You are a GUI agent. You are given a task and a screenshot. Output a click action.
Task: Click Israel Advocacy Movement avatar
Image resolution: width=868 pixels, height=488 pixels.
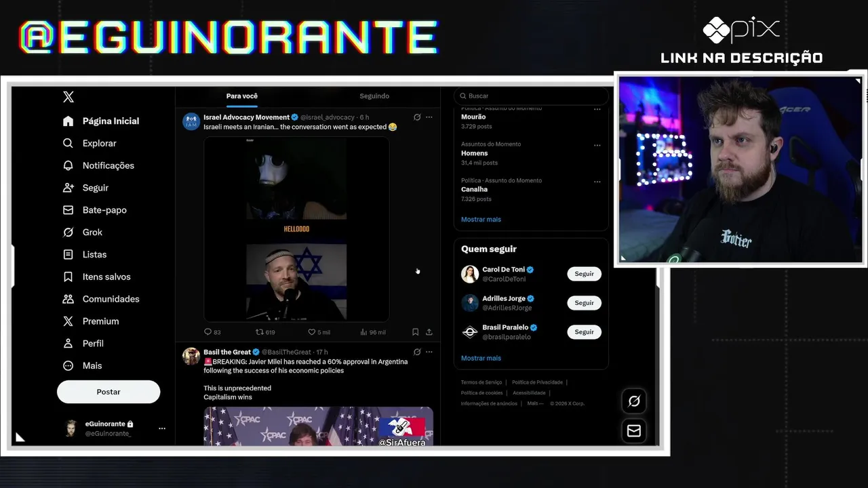tap(191, 121)
